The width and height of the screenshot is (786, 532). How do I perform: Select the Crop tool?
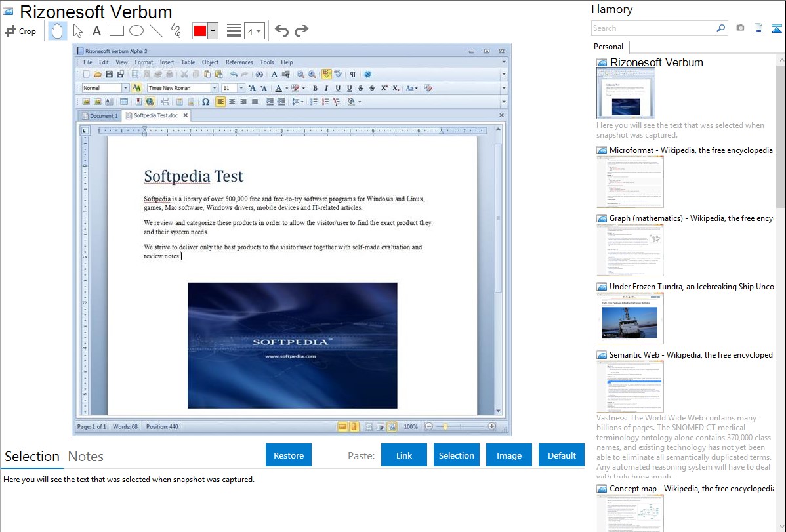pyautogui.click(x=20, y=31)
